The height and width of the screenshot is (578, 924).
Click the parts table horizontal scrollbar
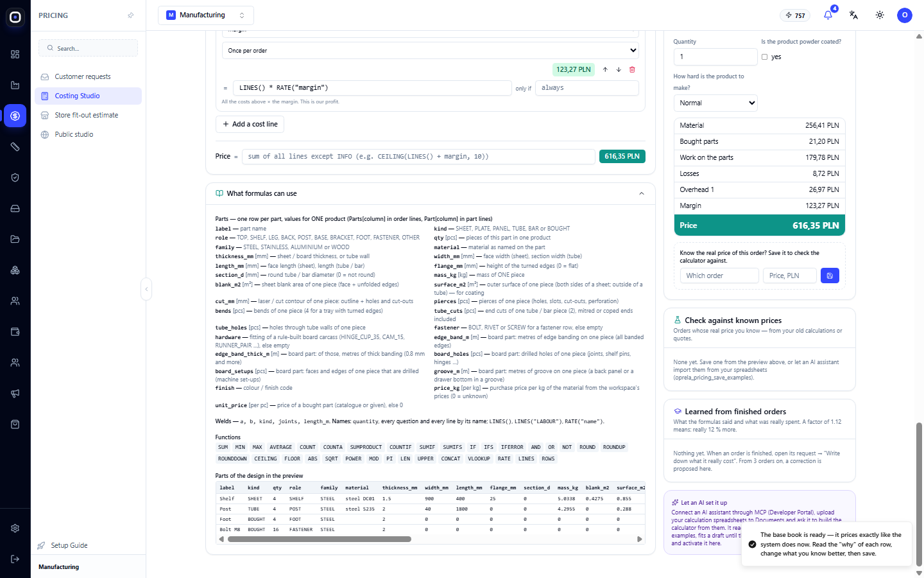320,539
